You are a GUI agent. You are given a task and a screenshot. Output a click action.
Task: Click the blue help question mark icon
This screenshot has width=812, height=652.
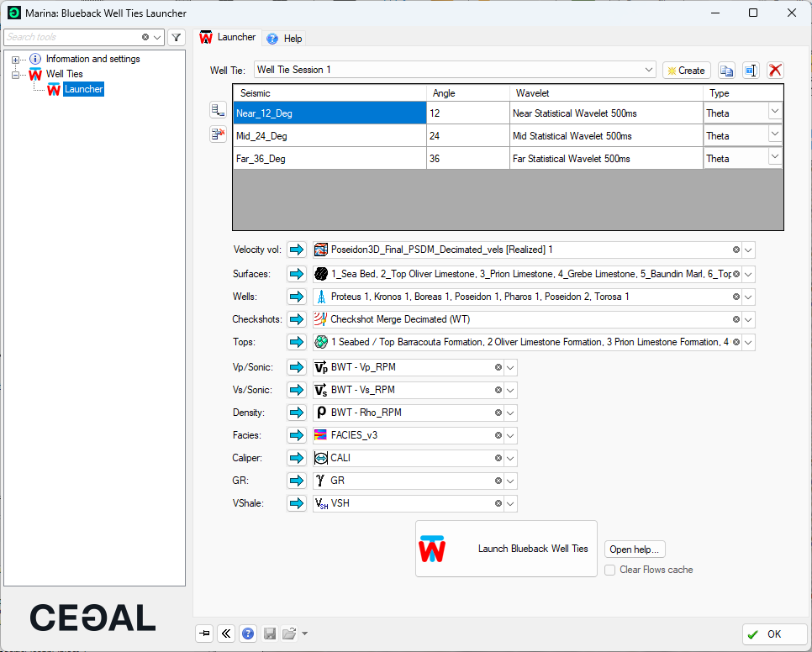click(x=248, y=634)
